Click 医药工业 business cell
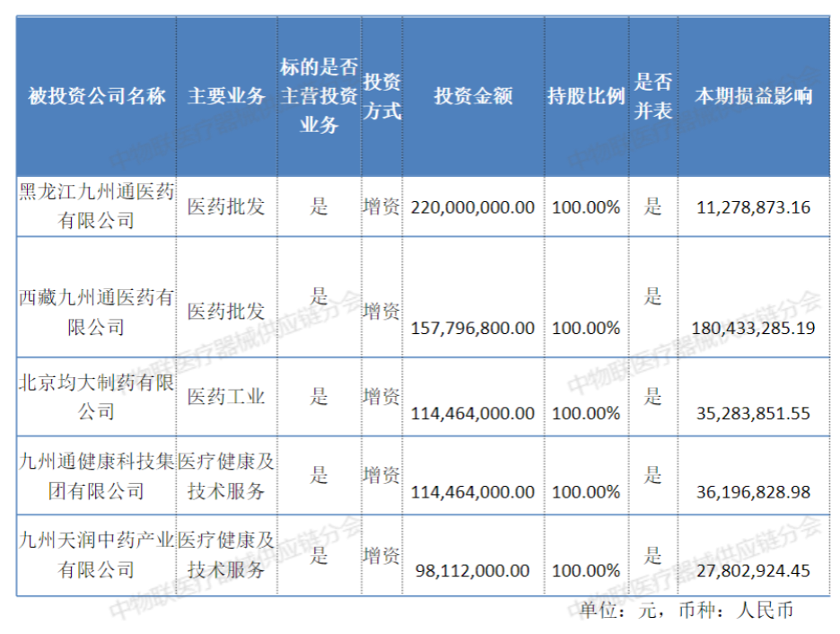Image resolution: width=840 pixels, height=634 pixels. click(x=226, y=397)
